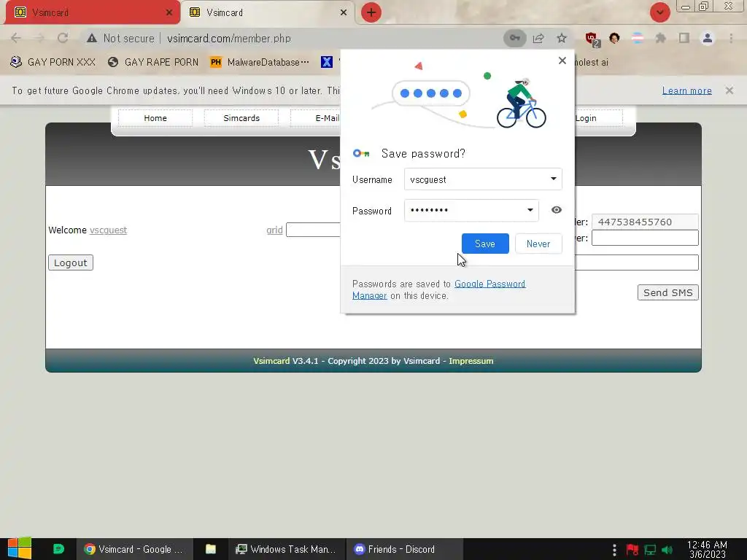Click the avatar extension icon next to uBlock
Screen dimensions: 747x560
pyautogui.click(x=614, y=38)
